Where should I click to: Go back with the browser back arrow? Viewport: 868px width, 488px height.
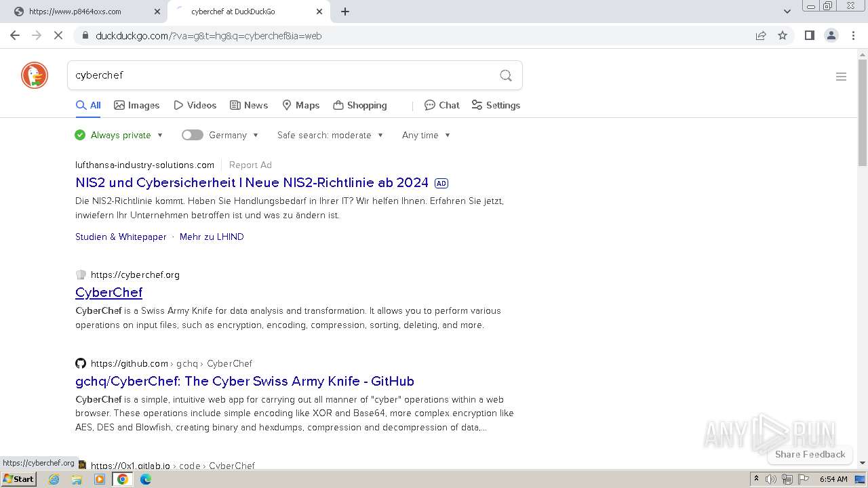point(15,35)
